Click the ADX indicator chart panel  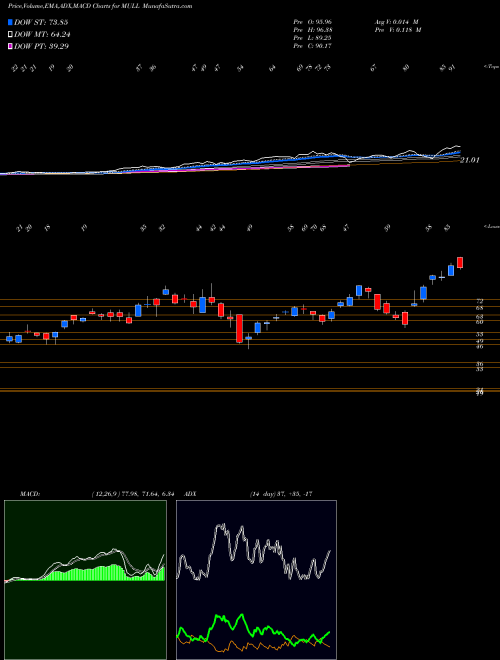(256, 580)
